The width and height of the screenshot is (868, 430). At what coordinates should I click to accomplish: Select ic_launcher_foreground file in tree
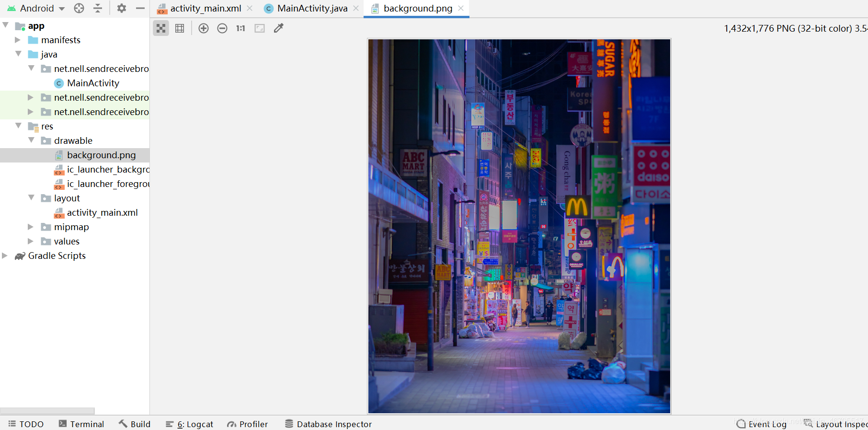click(75, 184)
